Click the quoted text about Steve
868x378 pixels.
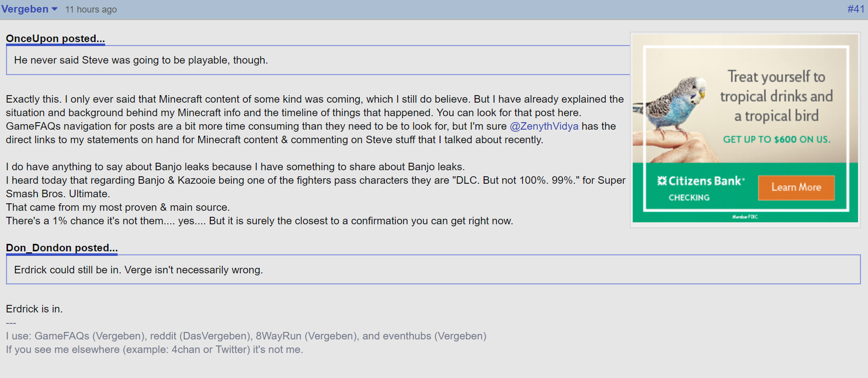(x=141, y=60)
